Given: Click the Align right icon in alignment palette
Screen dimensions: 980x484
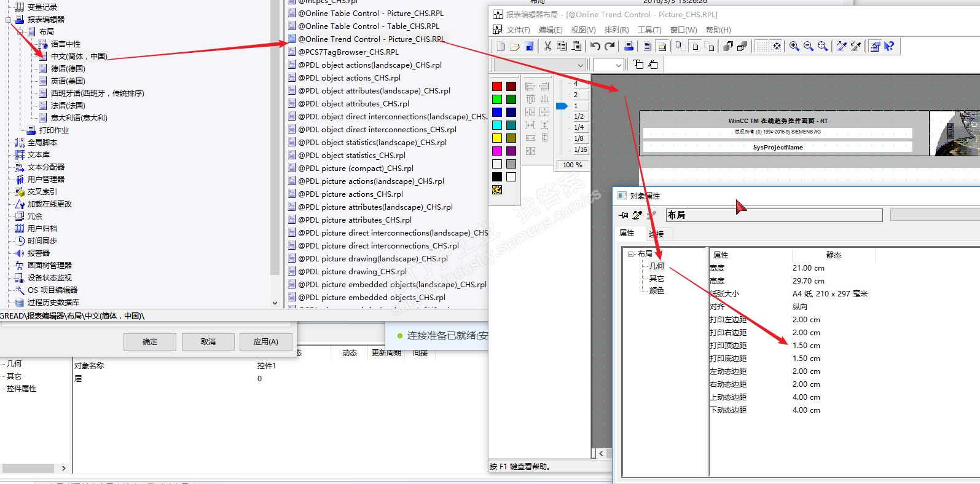Looking at the screenshot, I should (x=544, y=87).
